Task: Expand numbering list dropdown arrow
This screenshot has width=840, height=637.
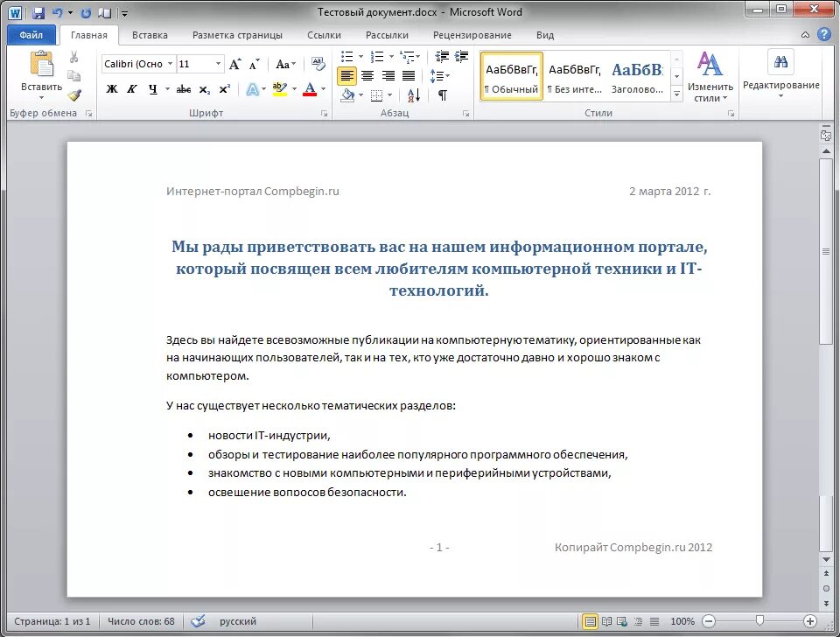Action: tap(391, 56)
